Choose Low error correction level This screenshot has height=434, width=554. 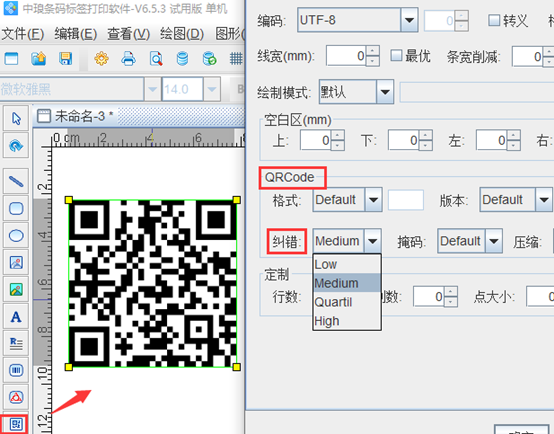pyautogui.click(x=347, y=264)
